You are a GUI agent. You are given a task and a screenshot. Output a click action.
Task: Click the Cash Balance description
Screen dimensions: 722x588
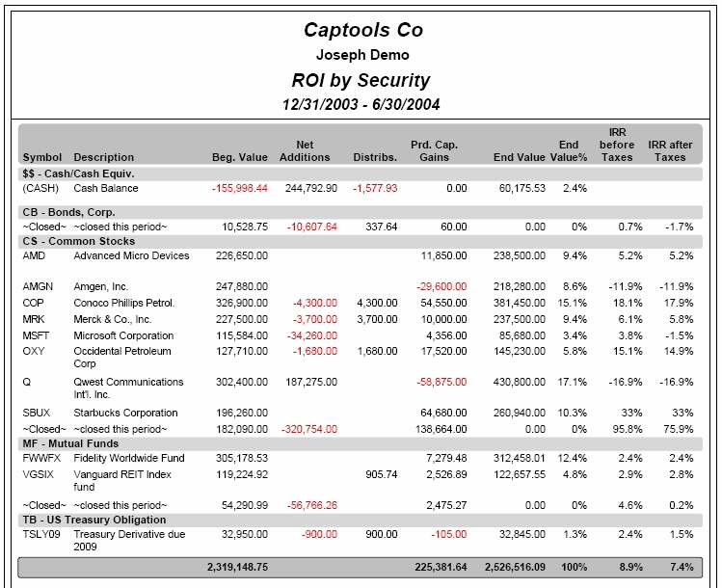(106, 188)
